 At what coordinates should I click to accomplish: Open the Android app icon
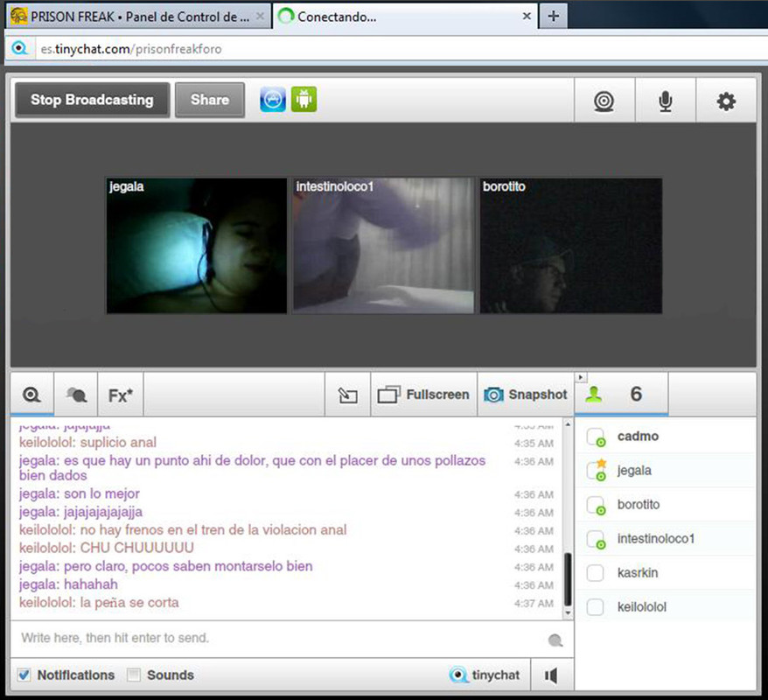(x=304, y=100)
